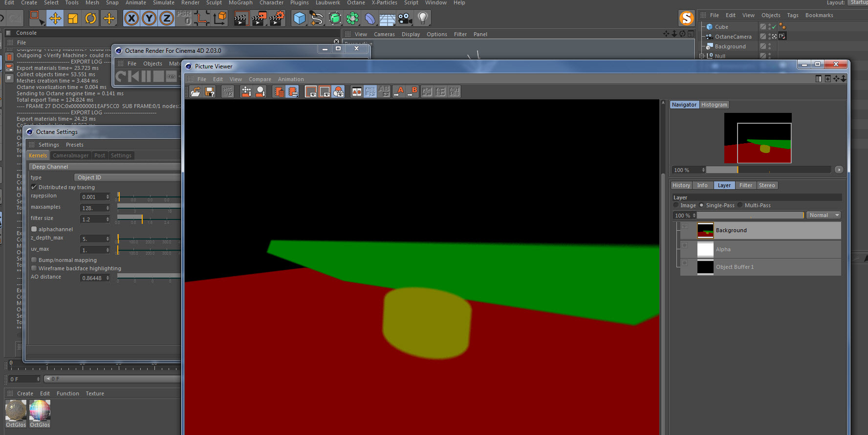The height and width of the screenshot is (435, 868).
Task: Click Render to Picture Viewer icon
Action: tap(259, 19)
